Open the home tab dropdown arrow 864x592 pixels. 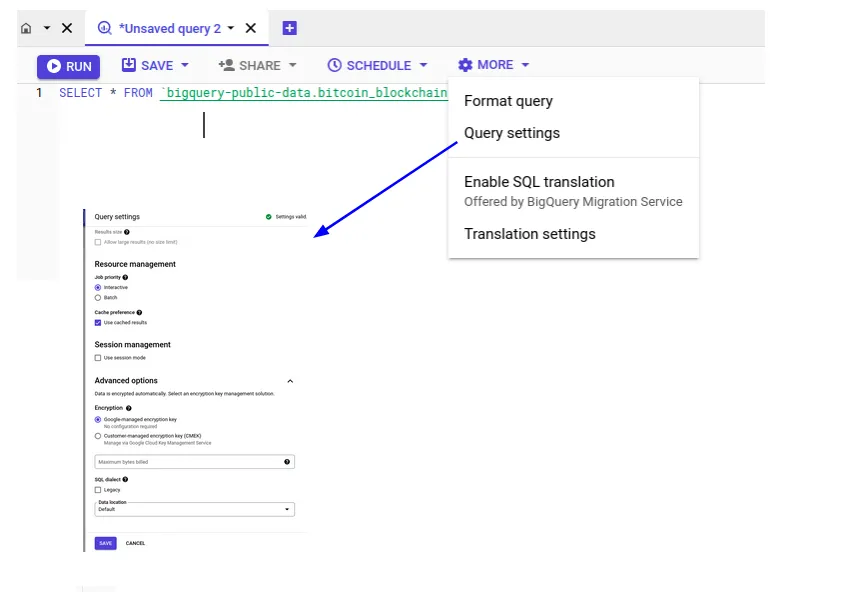click(x=47, y=28)
